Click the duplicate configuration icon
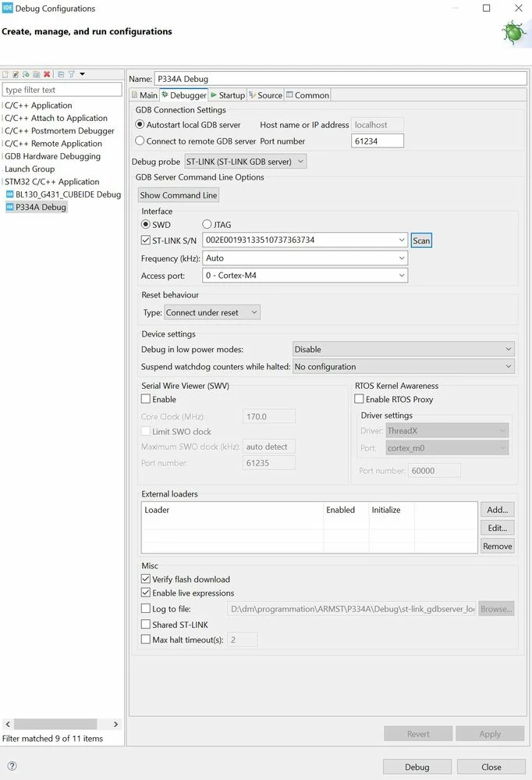Image resolution: width=532 pixels, height=780 pixels. 37,74
